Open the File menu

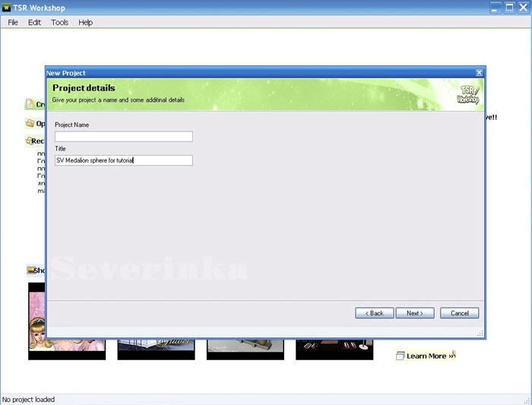pos(13,22)
